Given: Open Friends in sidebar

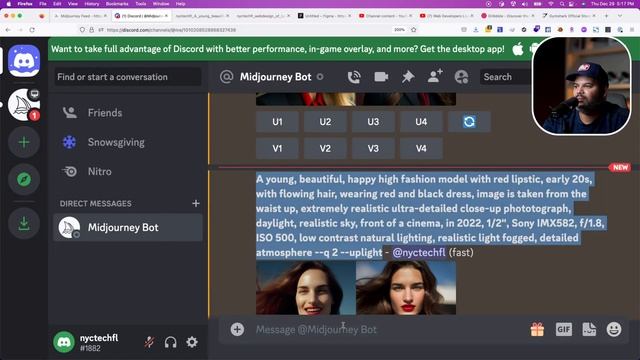Looking at the screenshot, I should 127,113.
